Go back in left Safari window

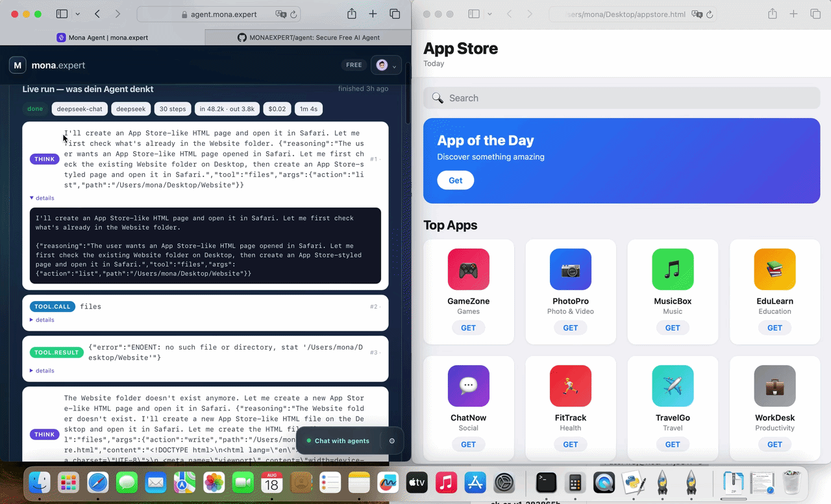tap(97, 14)
